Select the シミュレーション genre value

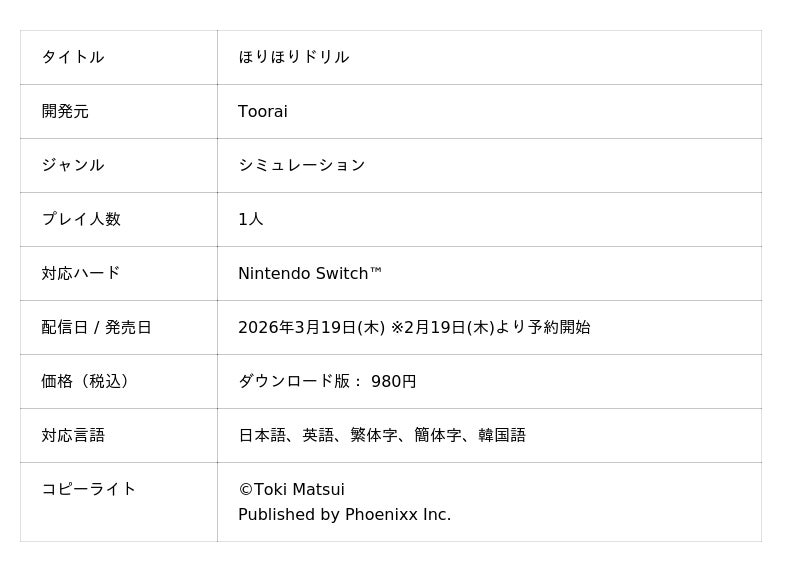[x=301, y=165]
